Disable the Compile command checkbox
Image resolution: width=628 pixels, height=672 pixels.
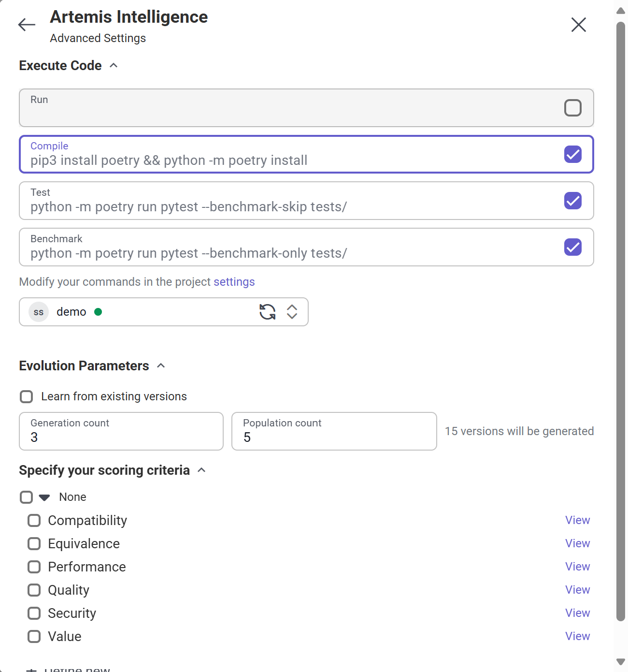tap(572, 154)
